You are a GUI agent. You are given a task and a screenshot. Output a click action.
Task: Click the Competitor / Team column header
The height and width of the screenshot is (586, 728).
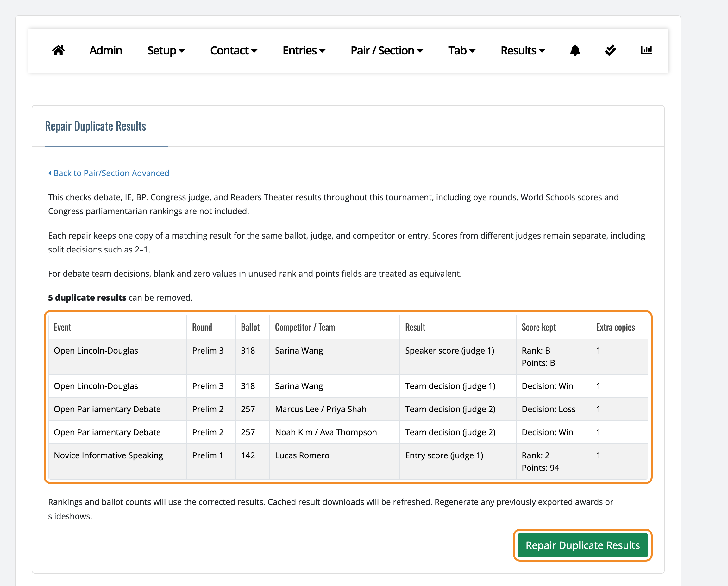(335, 327)
